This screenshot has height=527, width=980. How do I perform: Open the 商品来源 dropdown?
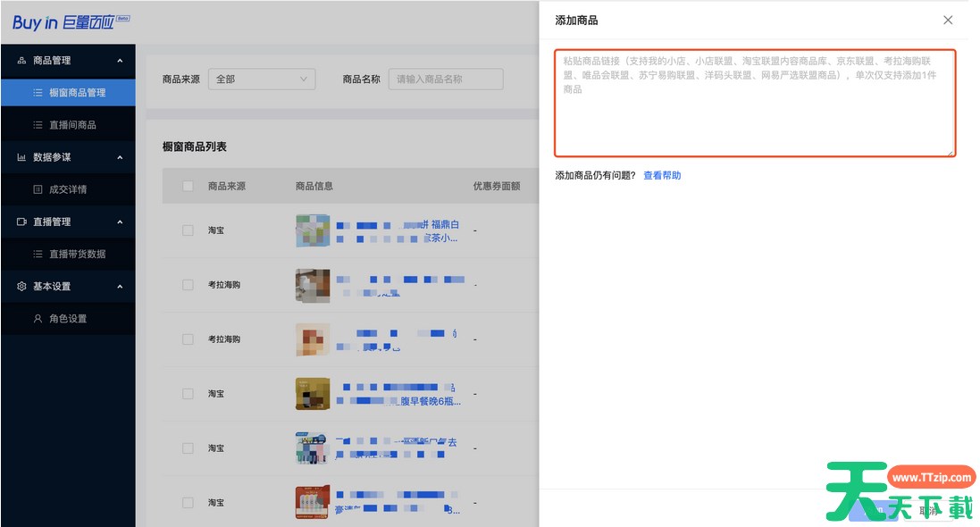(x=262, y=79)
